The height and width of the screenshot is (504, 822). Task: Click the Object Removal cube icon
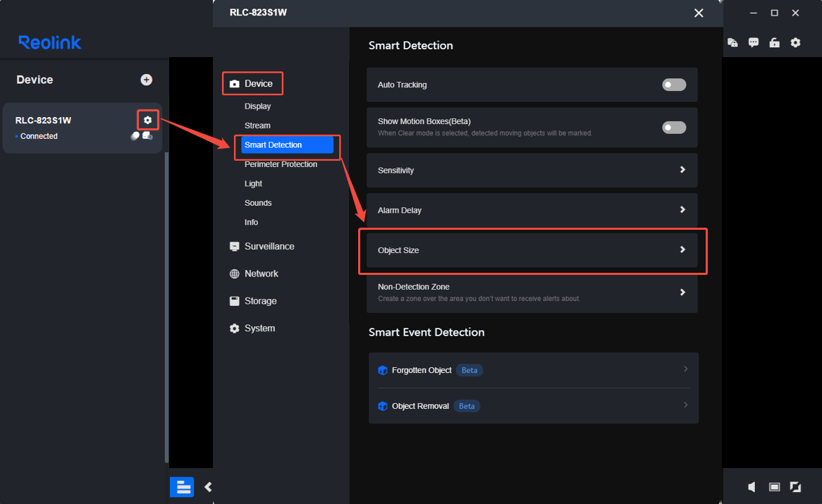pos(383,406)
